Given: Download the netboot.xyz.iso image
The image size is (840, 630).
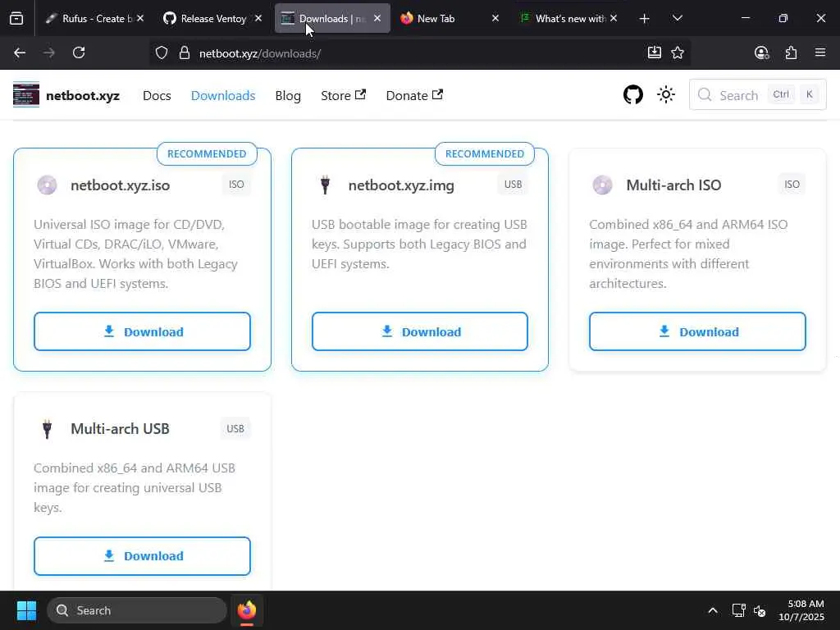Looking at the screenshot, I should point(142,331).
